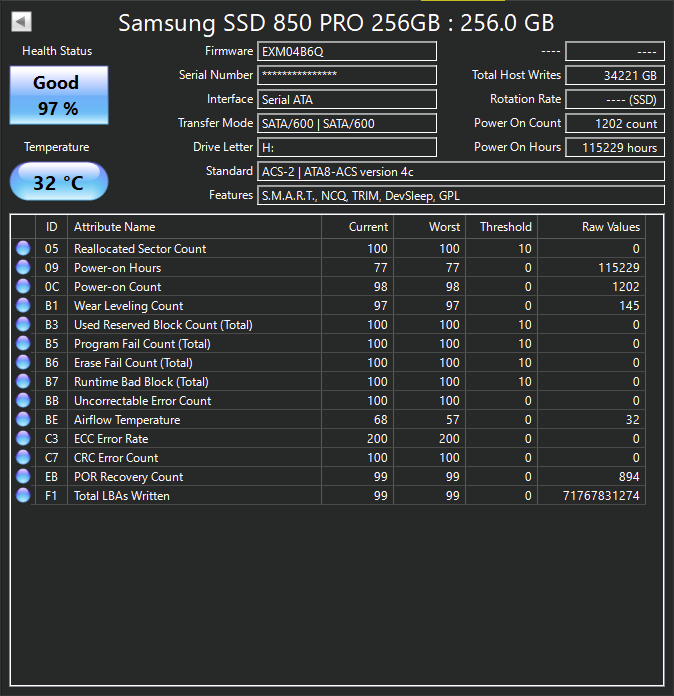Select the Wear Leveling Count attribute name
This screenshot has width=674, height=696.
pos(128,306)
